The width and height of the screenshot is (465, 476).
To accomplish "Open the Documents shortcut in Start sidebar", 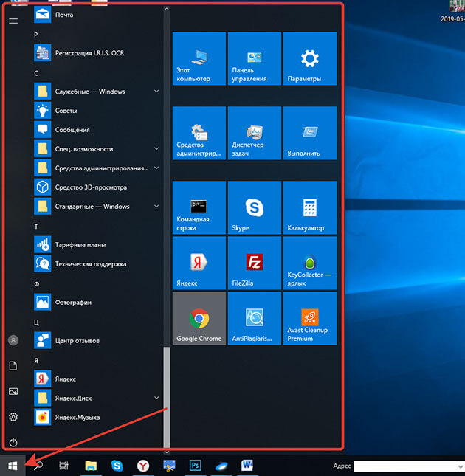I will pos(13,366).
